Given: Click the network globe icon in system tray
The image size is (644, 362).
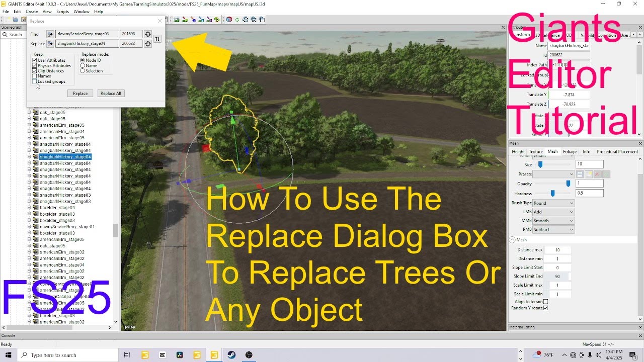Looking at the screenshot, I should click(573, 355).
